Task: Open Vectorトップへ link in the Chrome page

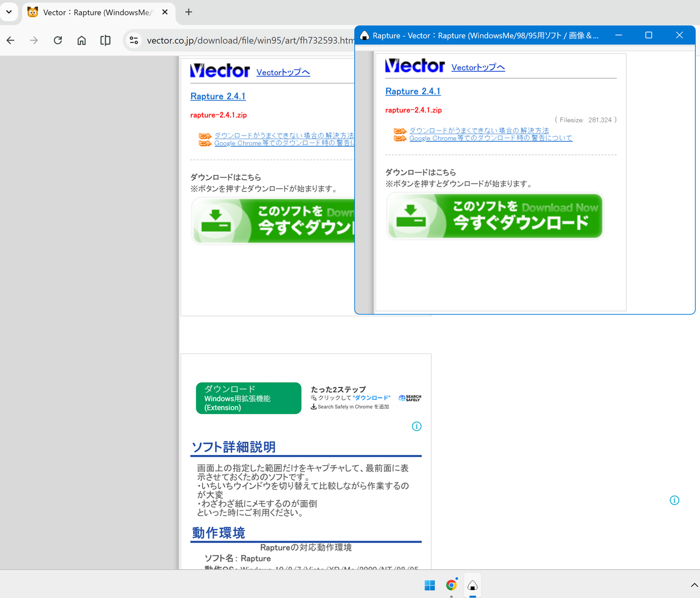Action: [x=283, y=72]
